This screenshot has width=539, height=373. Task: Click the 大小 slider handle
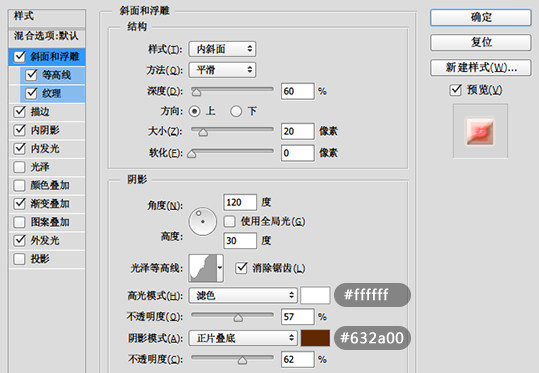coord(204,132)
